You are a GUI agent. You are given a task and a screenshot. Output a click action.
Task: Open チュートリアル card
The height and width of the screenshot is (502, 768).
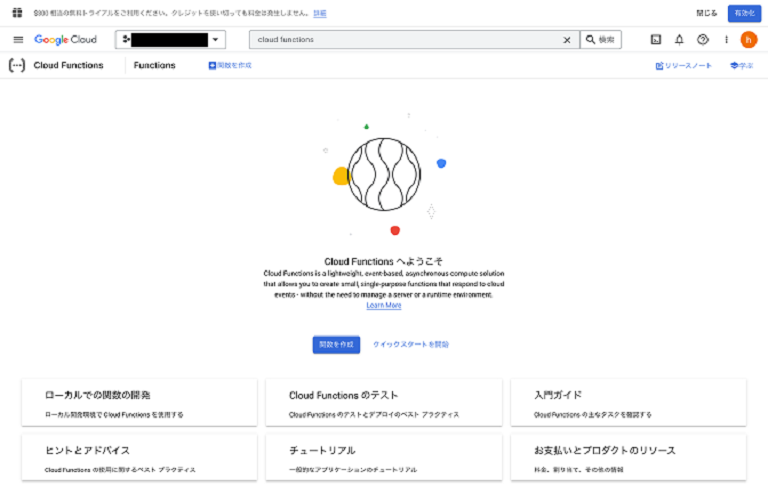[x=384, y=457]
